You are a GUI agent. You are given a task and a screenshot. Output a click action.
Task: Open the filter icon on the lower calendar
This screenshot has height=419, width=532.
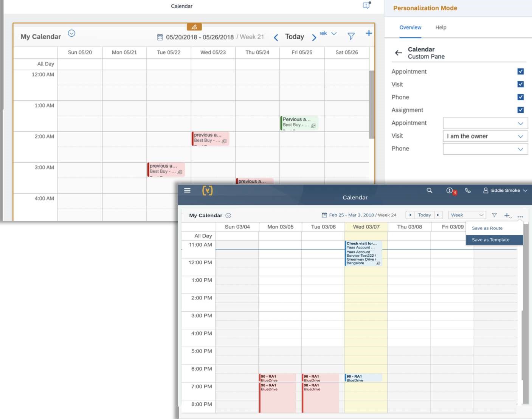pos(494,215)
